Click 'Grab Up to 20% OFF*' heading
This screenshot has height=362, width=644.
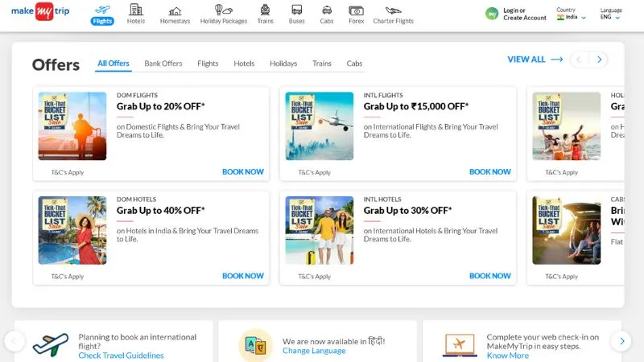[160, 106]
